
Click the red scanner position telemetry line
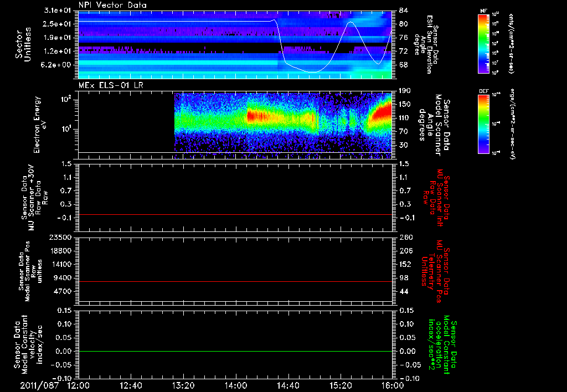point(235,281)
